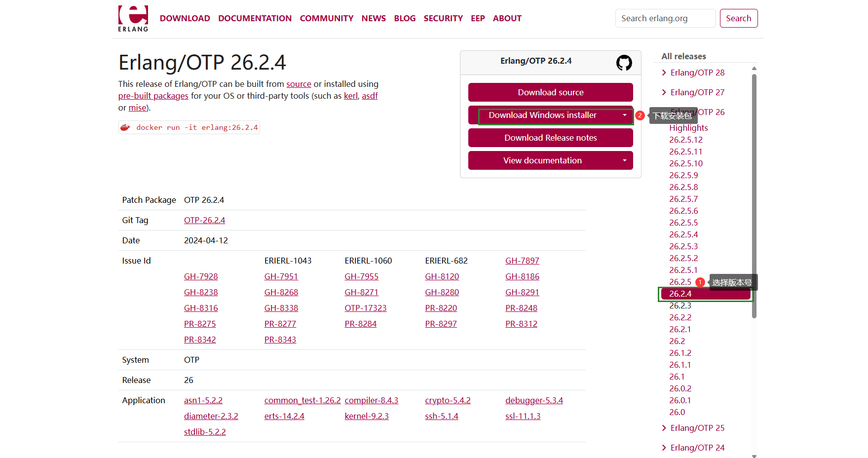Image resolution: width=868 pixels, height=458 pixels.
Task: Open the SECURITY page
Action: 443,18
